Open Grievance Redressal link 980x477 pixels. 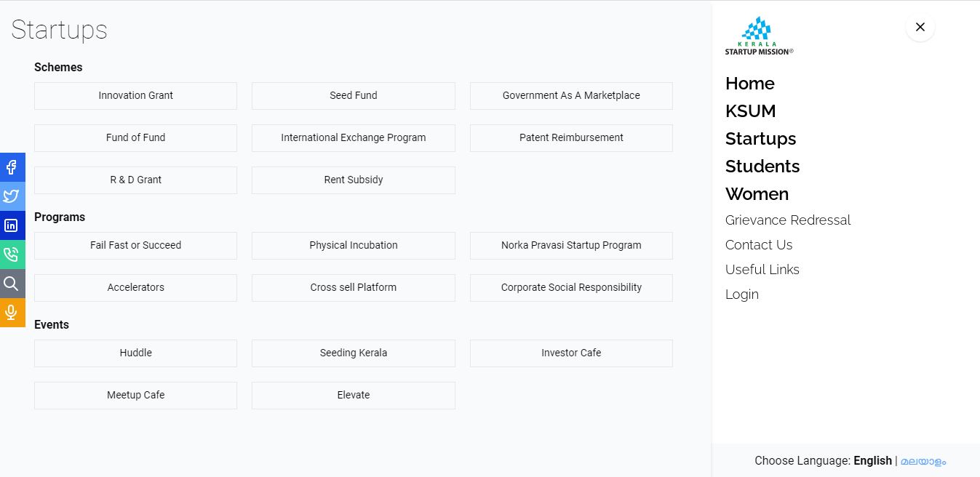[787, 220]
